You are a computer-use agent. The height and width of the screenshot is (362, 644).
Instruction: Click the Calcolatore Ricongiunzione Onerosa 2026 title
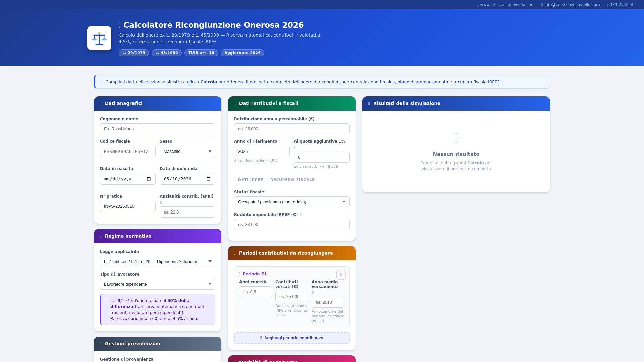[214, 25]
